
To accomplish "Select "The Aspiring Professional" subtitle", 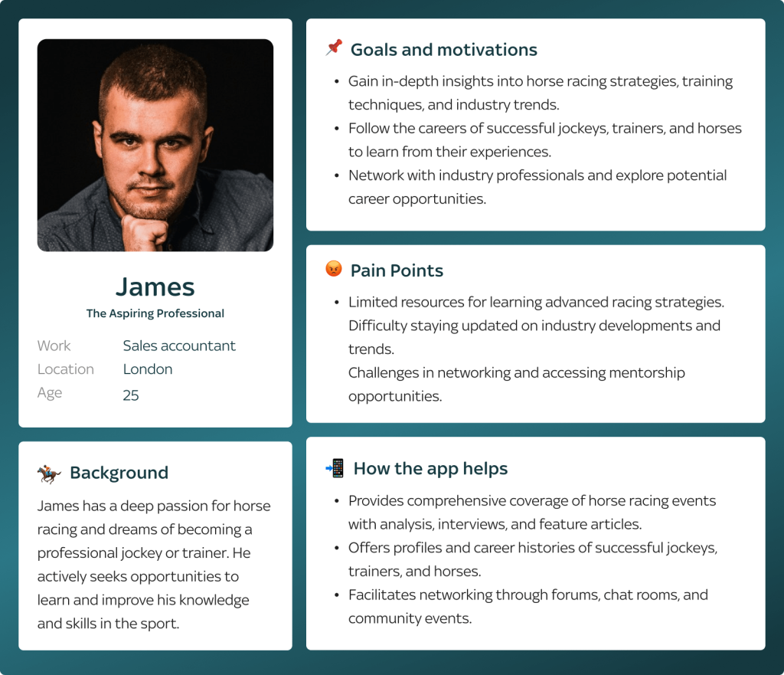I will tap(155, 313).
